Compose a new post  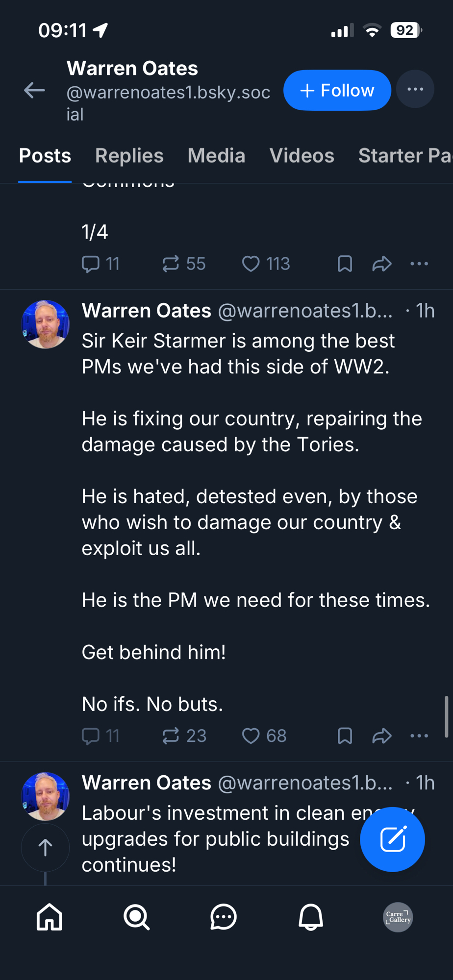(x=392, y=839)
